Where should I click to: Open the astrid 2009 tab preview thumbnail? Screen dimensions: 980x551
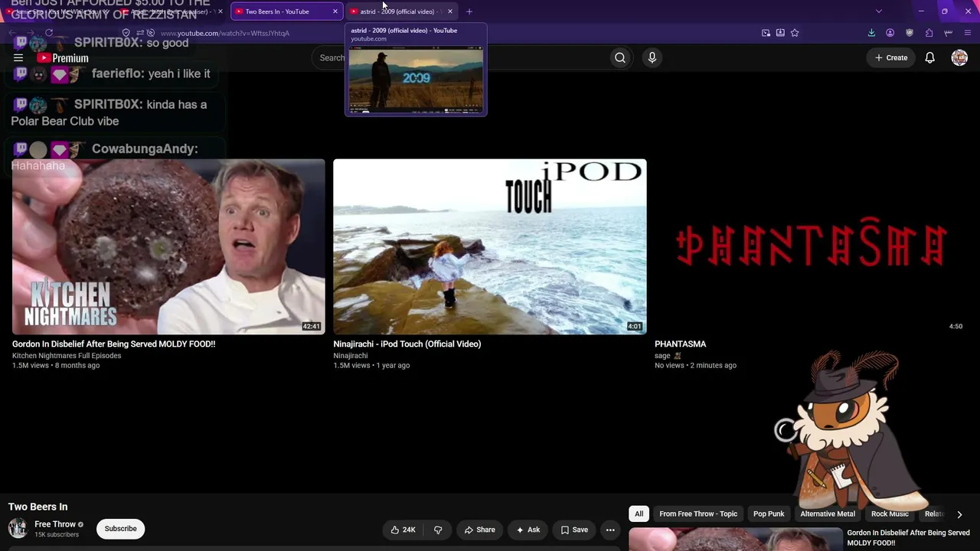click(x=416, y=80)
